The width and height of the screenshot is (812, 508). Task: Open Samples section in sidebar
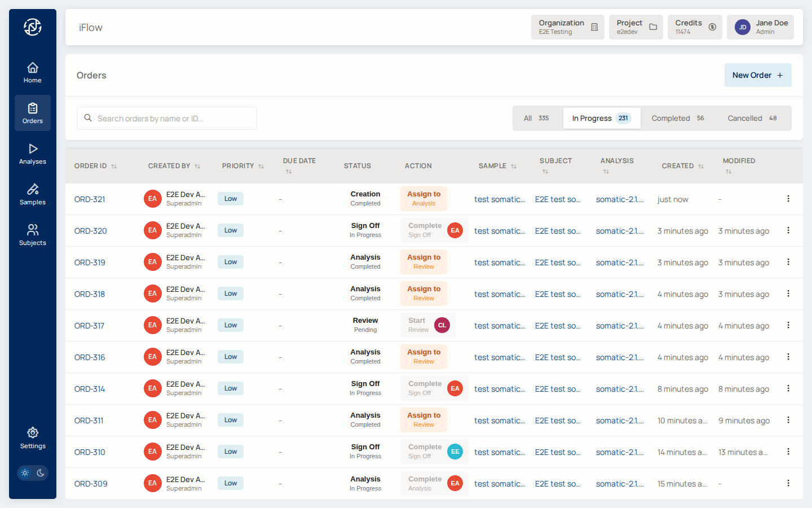[33, 194]
